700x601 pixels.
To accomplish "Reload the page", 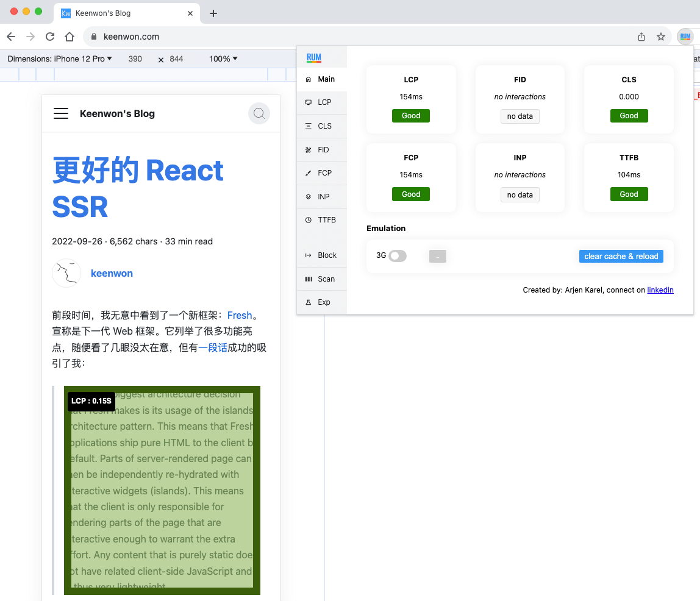I will point(50,37).
